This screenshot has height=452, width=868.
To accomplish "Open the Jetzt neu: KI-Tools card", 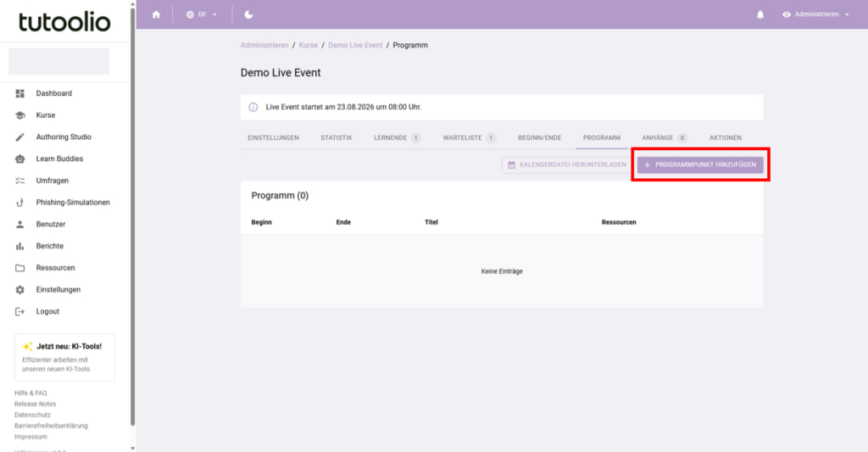I will pos(64,357).
